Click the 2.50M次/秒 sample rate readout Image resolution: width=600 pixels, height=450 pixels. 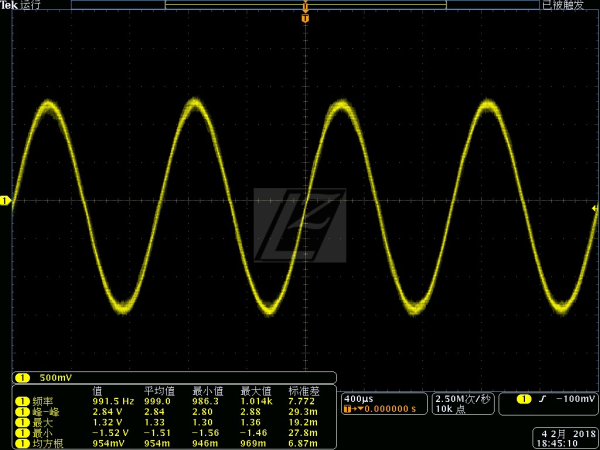coord(463,399)
